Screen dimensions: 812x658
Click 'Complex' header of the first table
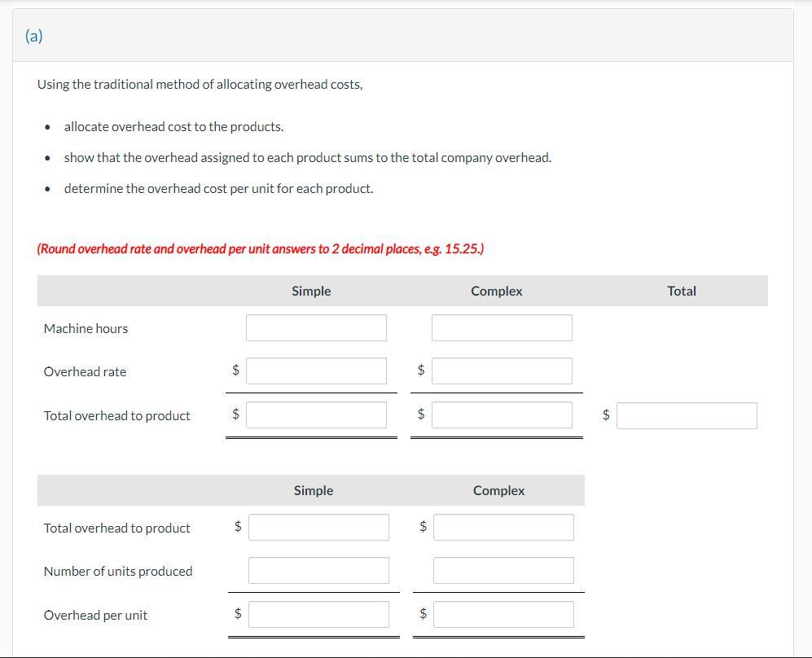click(497, 291)
